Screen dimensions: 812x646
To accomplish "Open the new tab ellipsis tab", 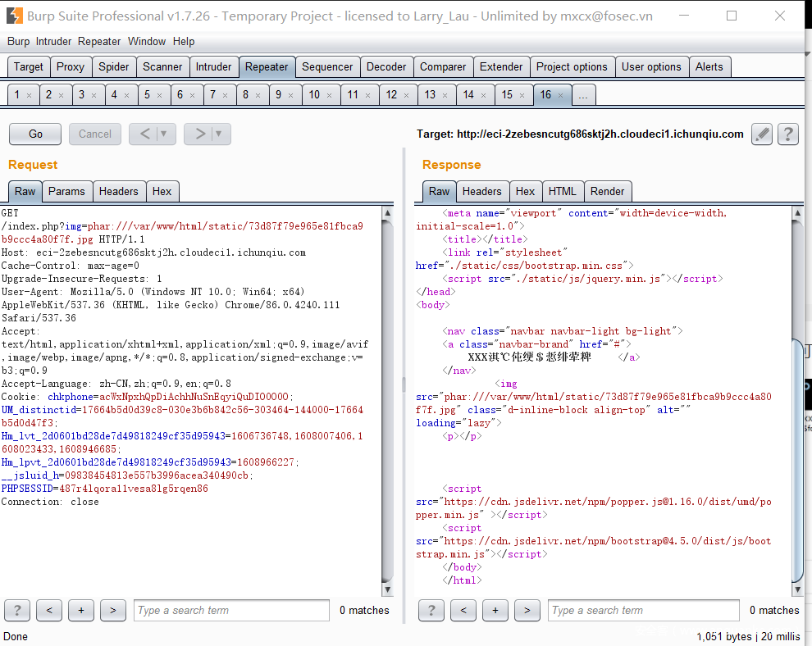I will (x=583, y=95).
